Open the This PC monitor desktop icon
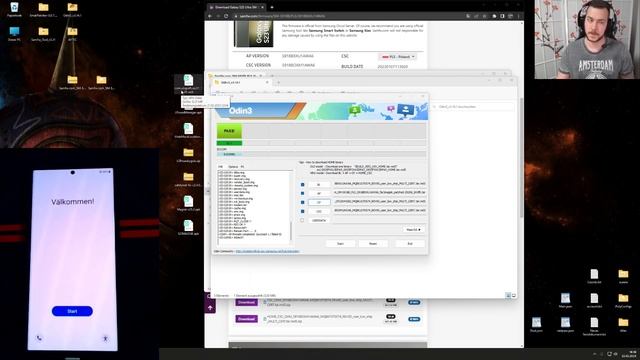 click(x=14, y=32)
